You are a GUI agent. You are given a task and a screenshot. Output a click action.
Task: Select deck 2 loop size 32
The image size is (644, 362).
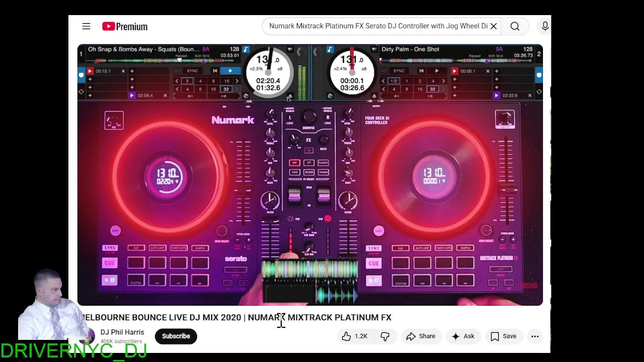point(433,89)
